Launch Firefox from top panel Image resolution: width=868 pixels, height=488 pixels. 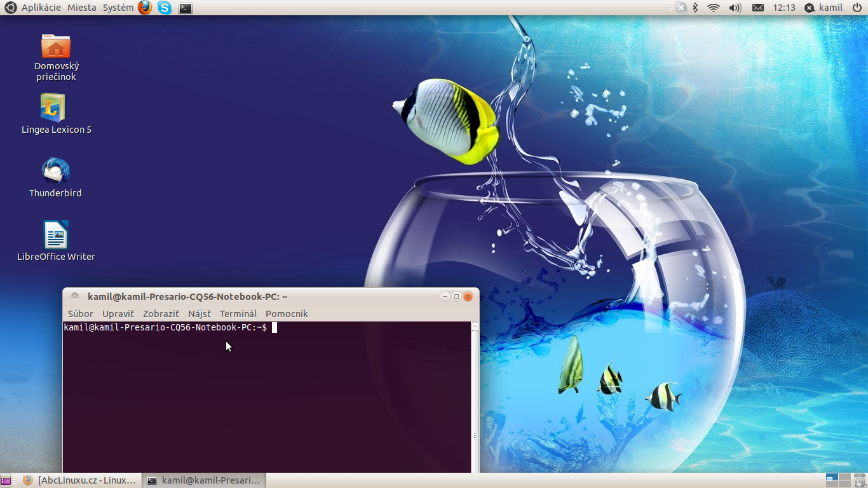[146, 8]
